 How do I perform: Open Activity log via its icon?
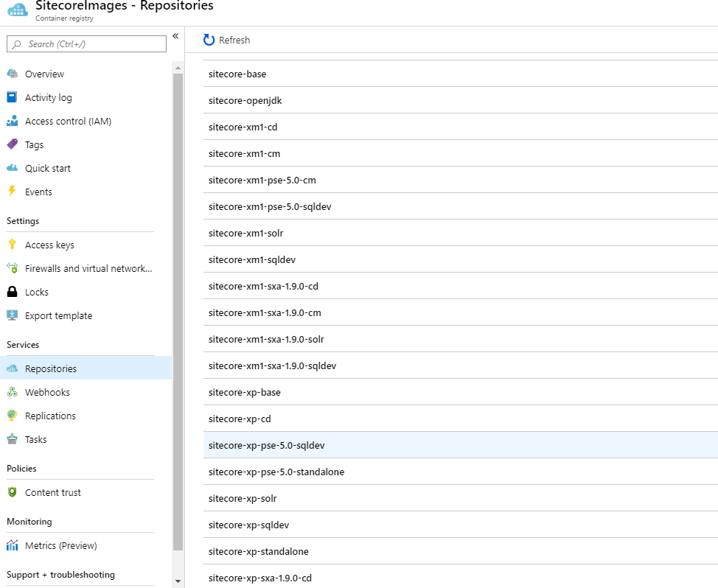[x=12, y=97]
